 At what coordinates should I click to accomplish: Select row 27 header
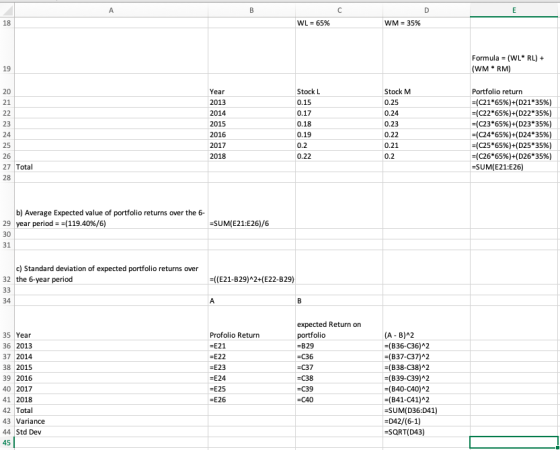coord(7,167)
